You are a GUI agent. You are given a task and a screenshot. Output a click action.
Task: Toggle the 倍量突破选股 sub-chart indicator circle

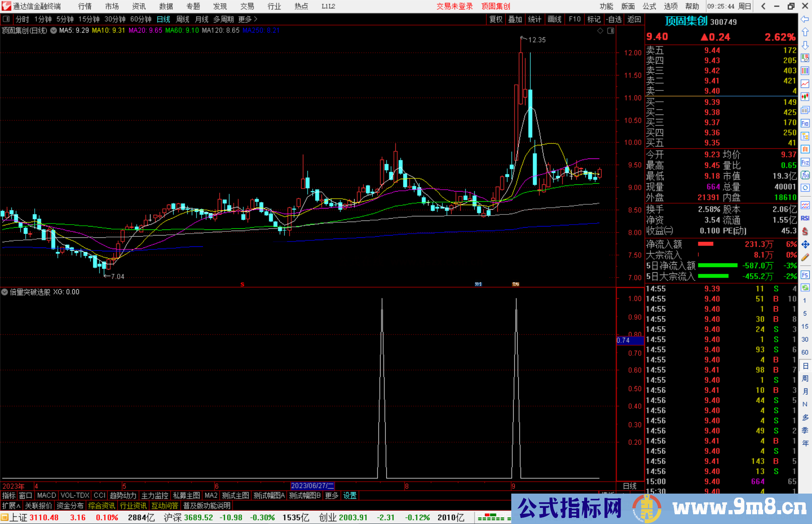click(x=5, y=292)
